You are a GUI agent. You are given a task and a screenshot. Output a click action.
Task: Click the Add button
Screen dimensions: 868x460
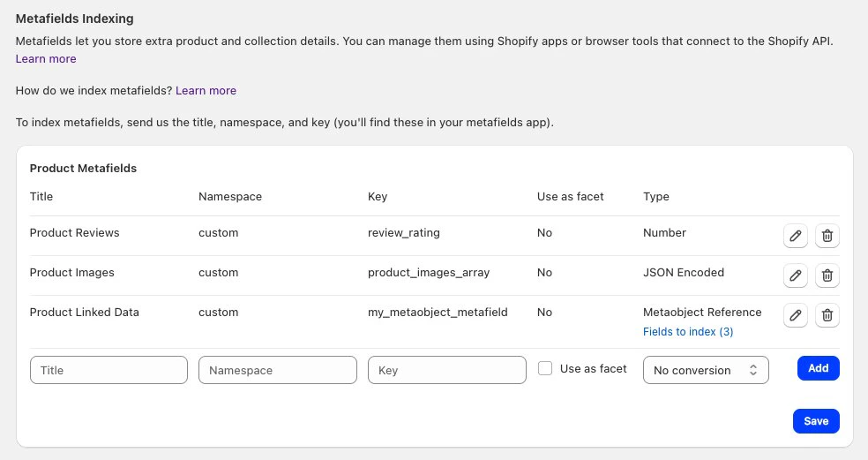coord(819,368)
